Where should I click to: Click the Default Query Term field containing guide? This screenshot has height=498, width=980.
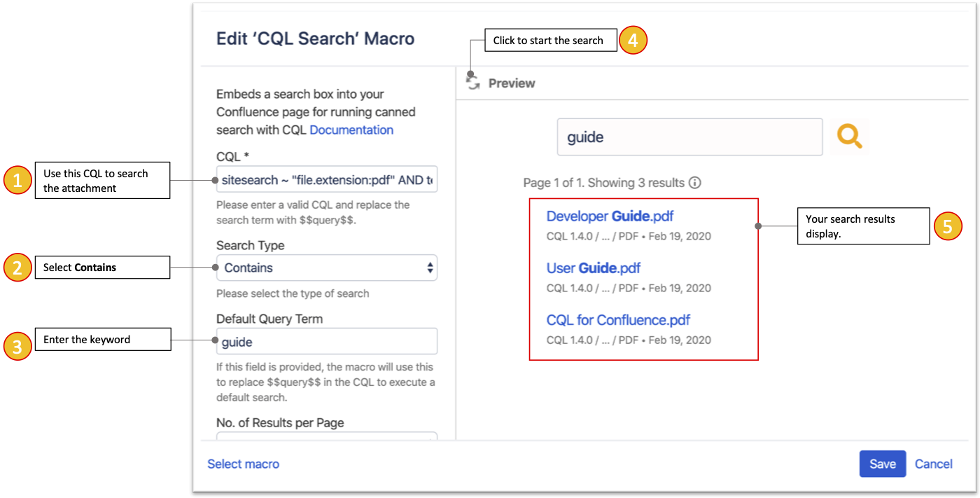coord(326,341)
